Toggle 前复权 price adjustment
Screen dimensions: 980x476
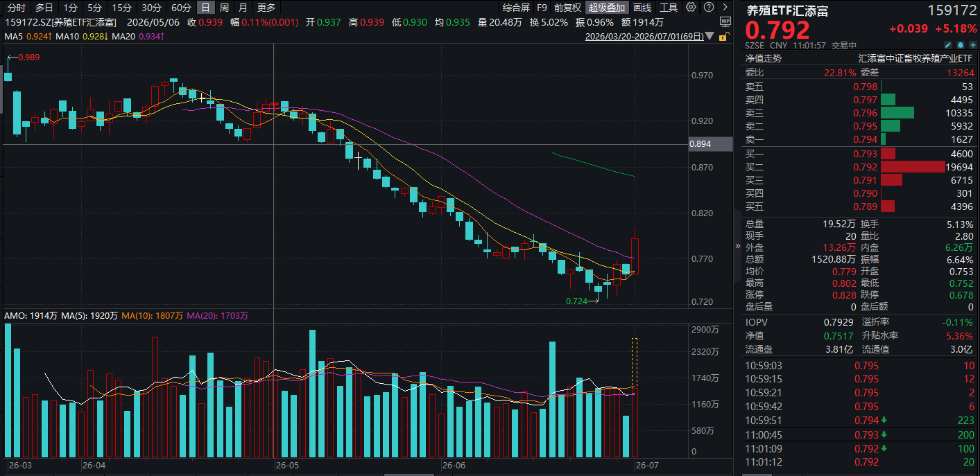tap(567, 8)
